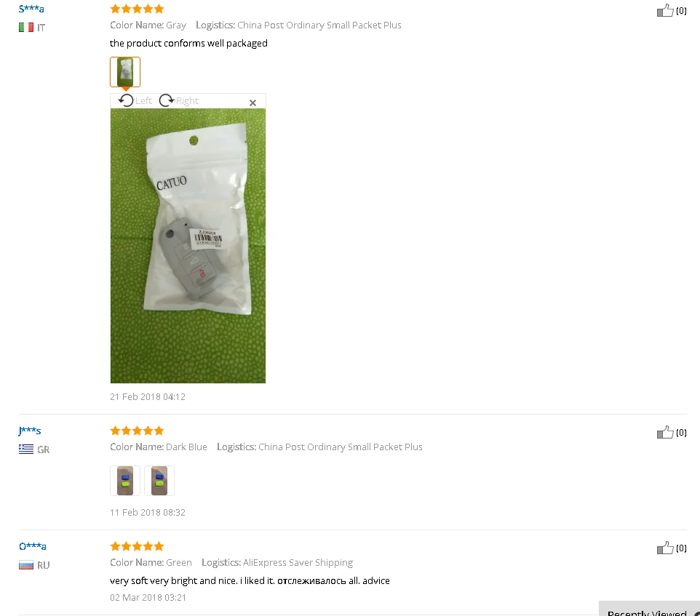Expand the Recently Viewed panel
700x616 pixels.
point(650,610)
